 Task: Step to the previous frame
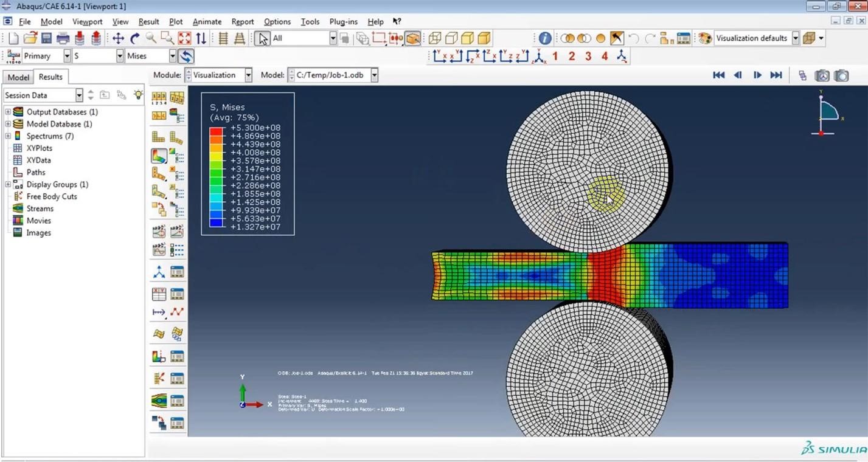click(x=738, y=75)
